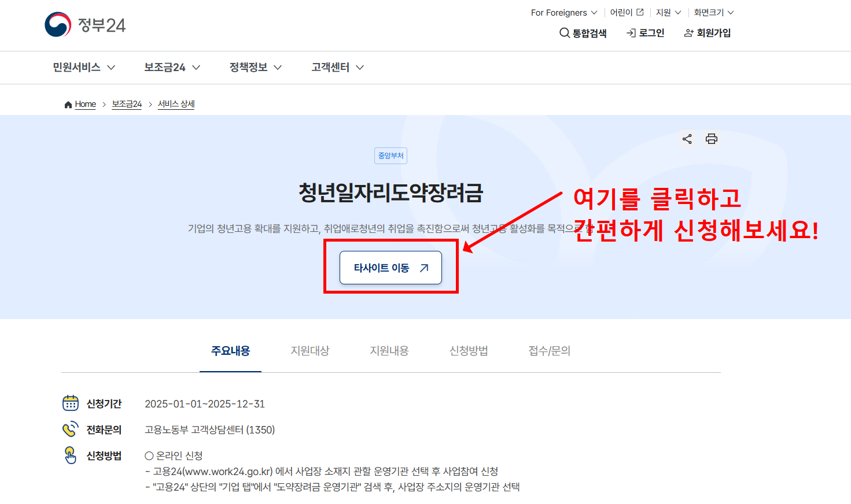Image resolution: width=851 pixels, height=504 pixels.
Task: Open the 통합검색 search icon
Action: tap(565, 33)
